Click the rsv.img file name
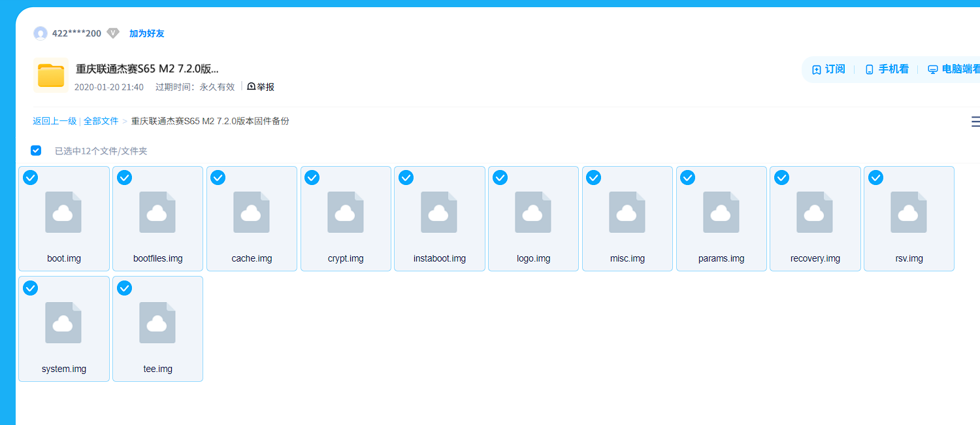980x425 pixels. pyautogui.click(x=909, y=258)
